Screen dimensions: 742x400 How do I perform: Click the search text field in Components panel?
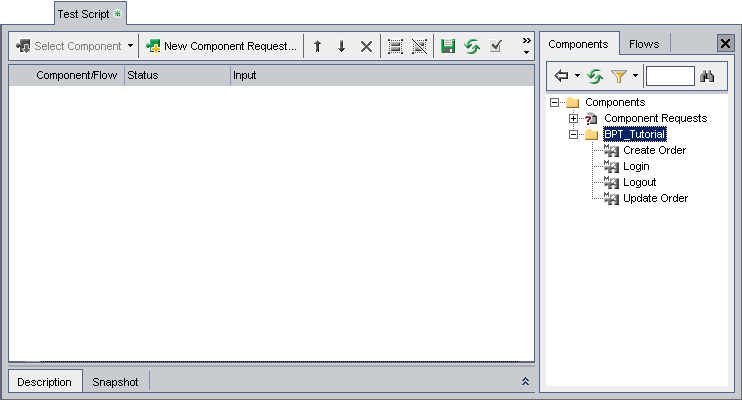669,76
